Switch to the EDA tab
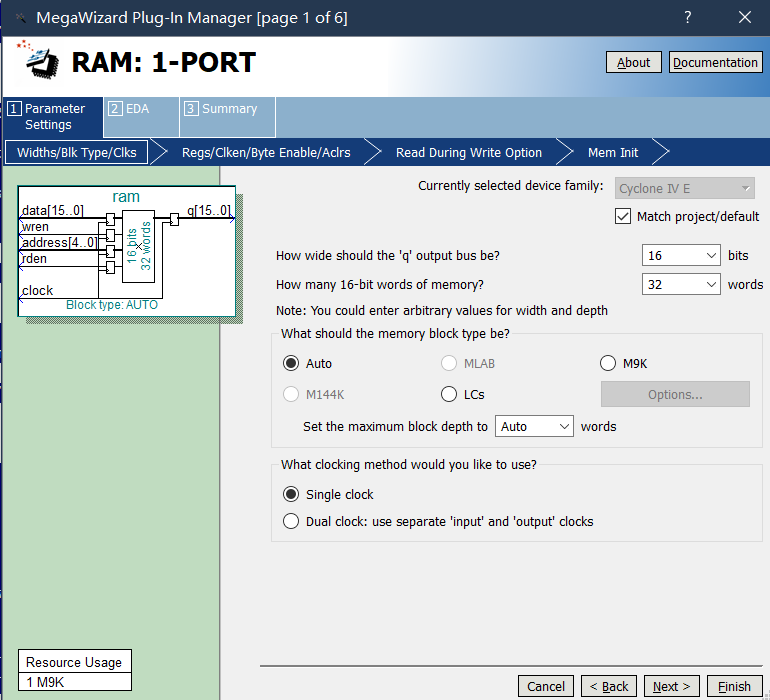The image size is (770, 700). coord(141,117)
